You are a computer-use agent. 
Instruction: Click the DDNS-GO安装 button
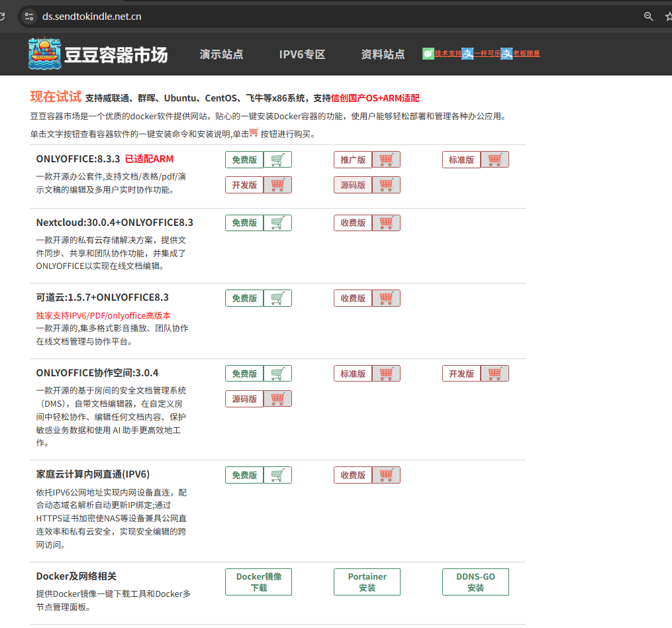pyautogui.click(x=476, y=582)
